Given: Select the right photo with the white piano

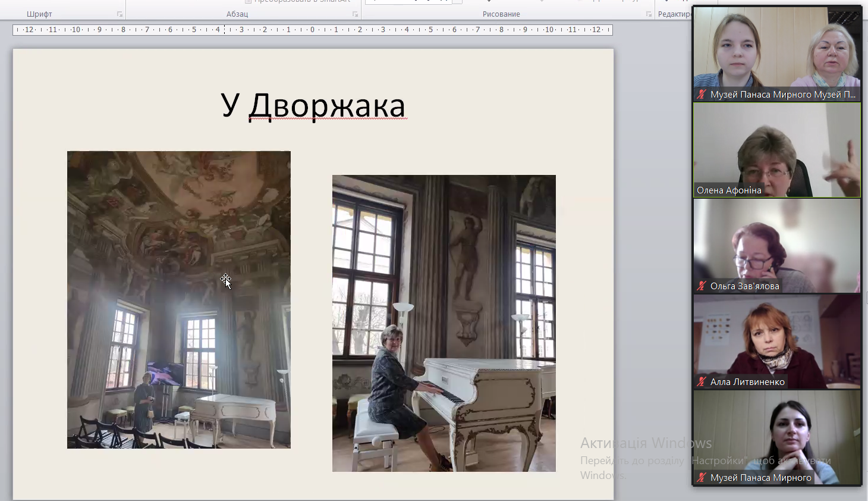Looking at the screenshot, I should point(444,323).
